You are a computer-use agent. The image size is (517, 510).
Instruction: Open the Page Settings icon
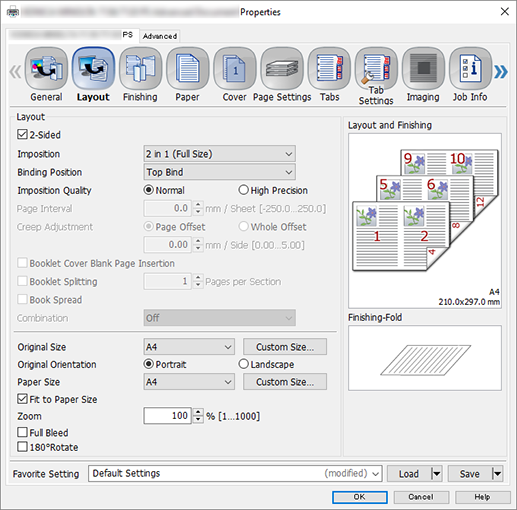point(282,69)
